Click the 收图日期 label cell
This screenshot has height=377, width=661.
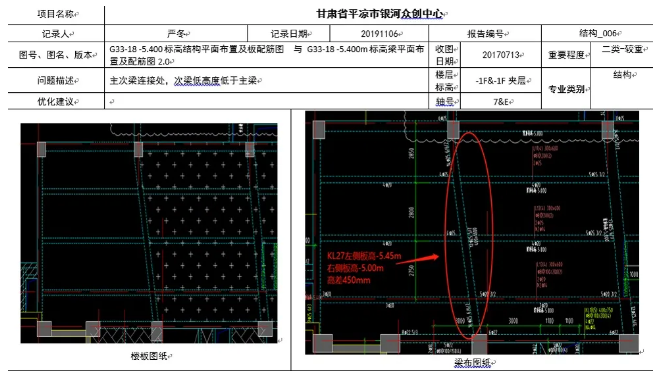[x=444, y=55]
